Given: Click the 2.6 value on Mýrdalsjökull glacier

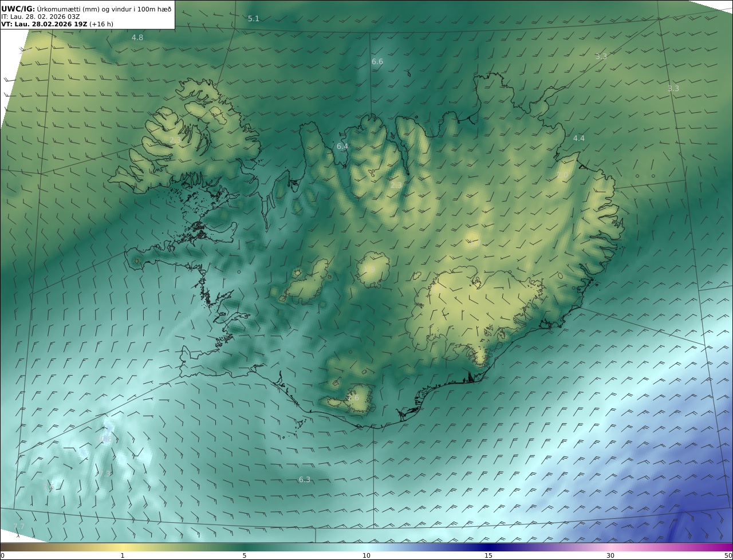Looking at the screenshot, I should [353, 398].
